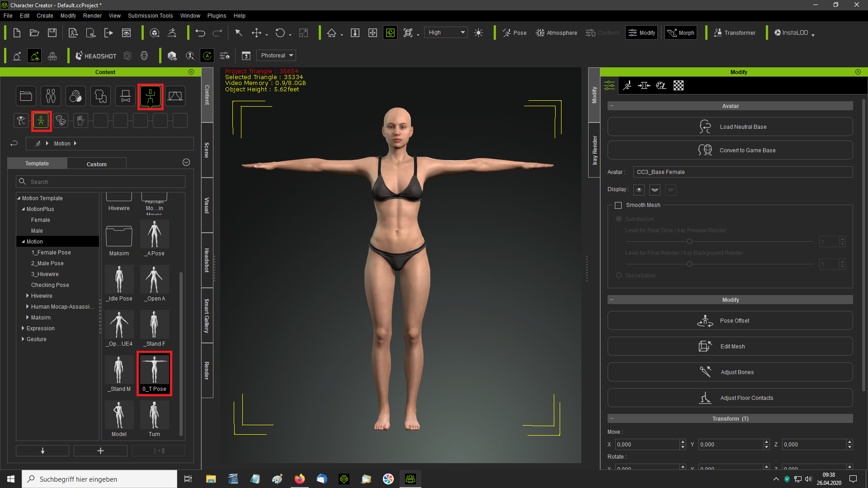Select the hand gesture sub-category icon

point(80,121)
